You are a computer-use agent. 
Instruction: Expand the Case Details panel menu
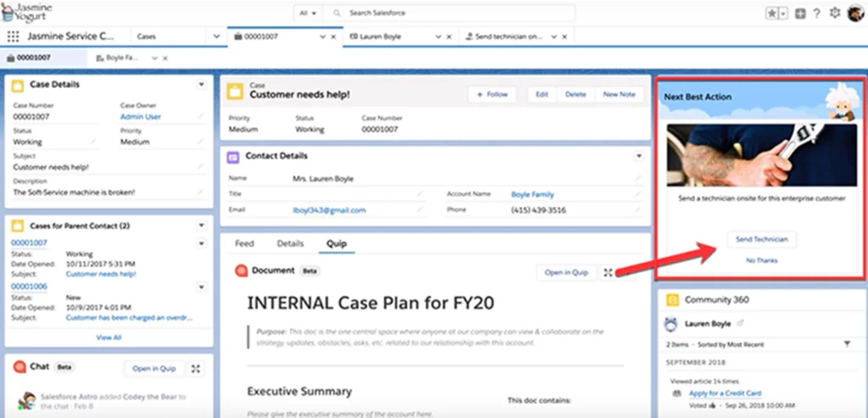click(x=201, y=85)
